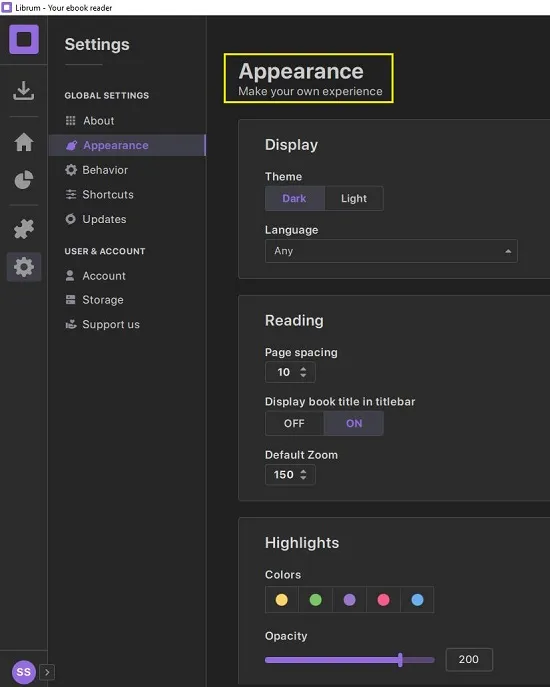Expand sidebar with the chevron arrow

(47, 672)
